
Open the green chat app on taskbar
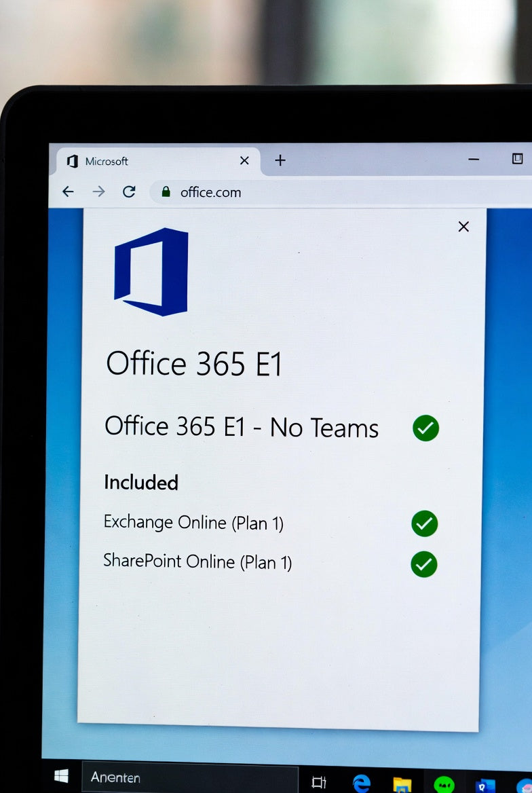click(444, 785)
